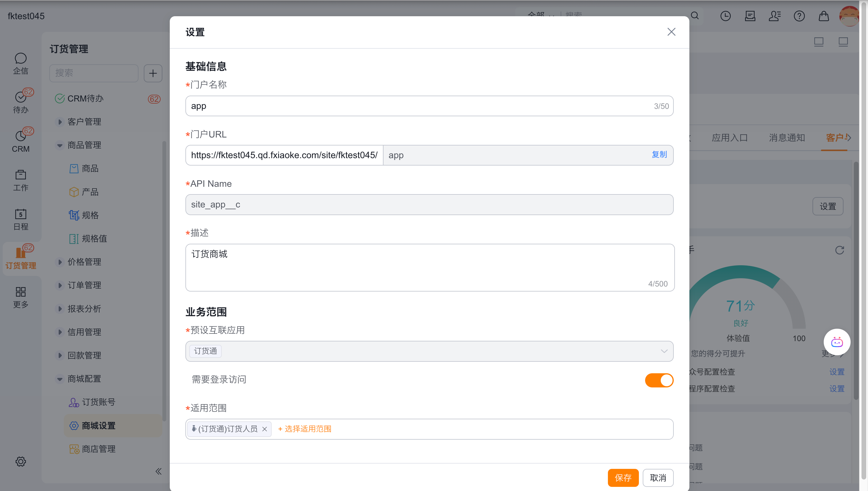This screenshot has height=491, width=868.
Task: Click the plus icon next to search
Action: [x=153, y=73]
